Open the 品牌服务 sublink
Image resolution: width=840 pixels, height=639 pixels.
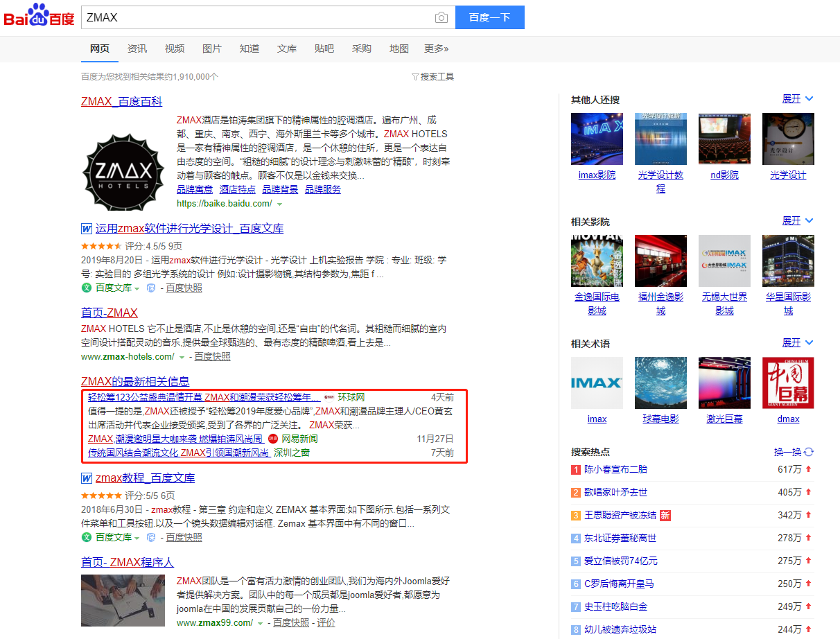[323, 189]
